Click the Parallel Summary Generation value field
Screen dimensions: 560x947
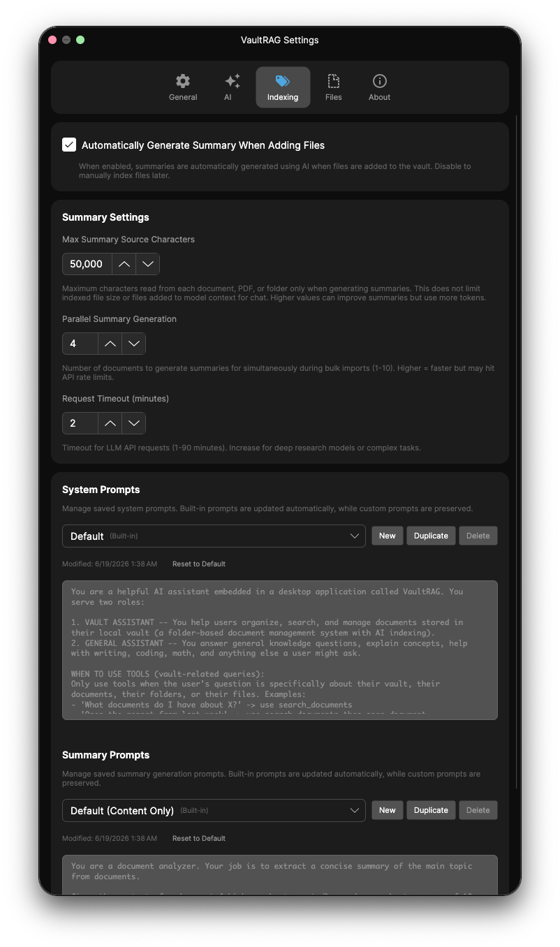coord(80,344)
